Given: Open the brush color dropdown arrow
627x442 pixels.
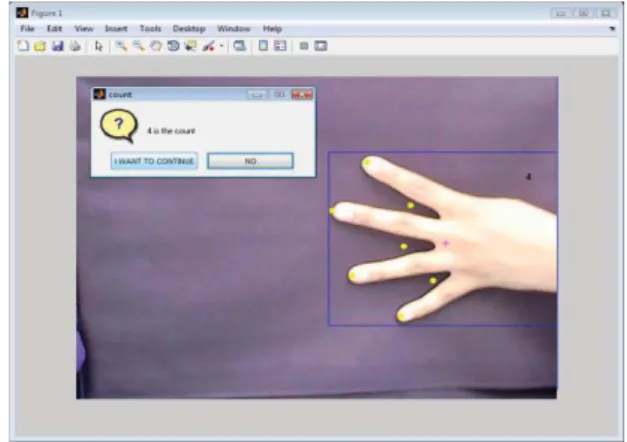Looking at the screenshot, I should (221, 46).
